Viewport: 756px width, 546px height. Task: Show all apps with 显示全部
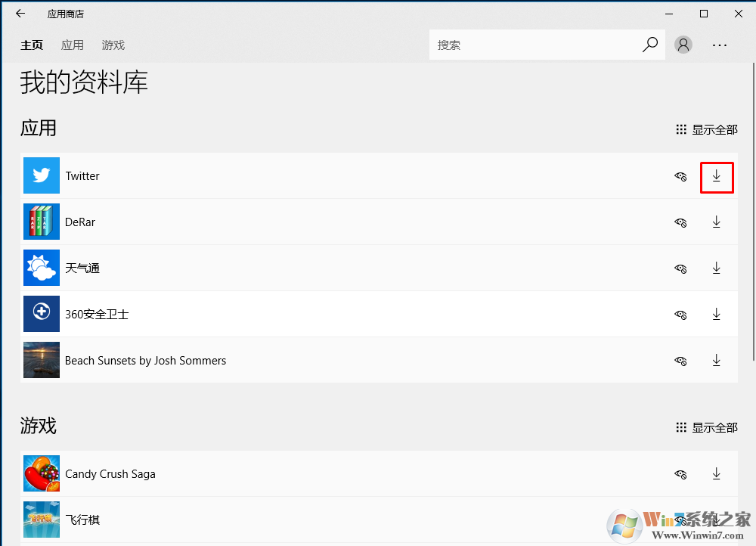coord(706,130)
